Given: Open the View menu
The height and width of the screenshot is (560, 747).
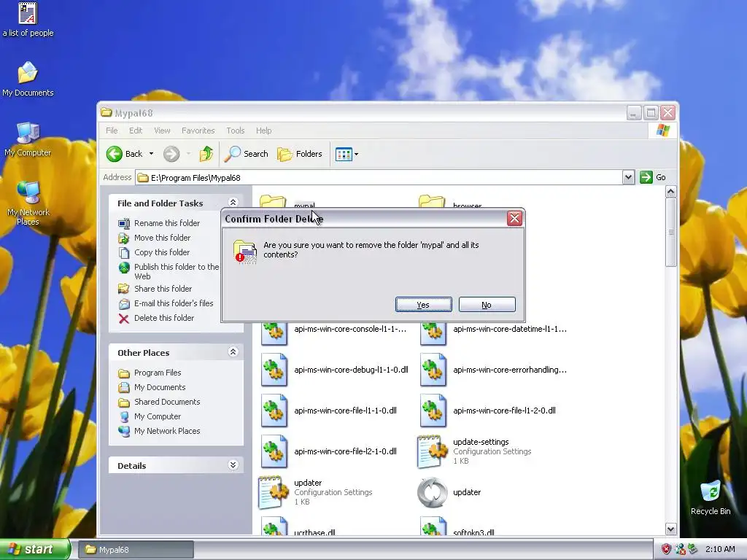Looking at the screenshot, I should point(162,131).
